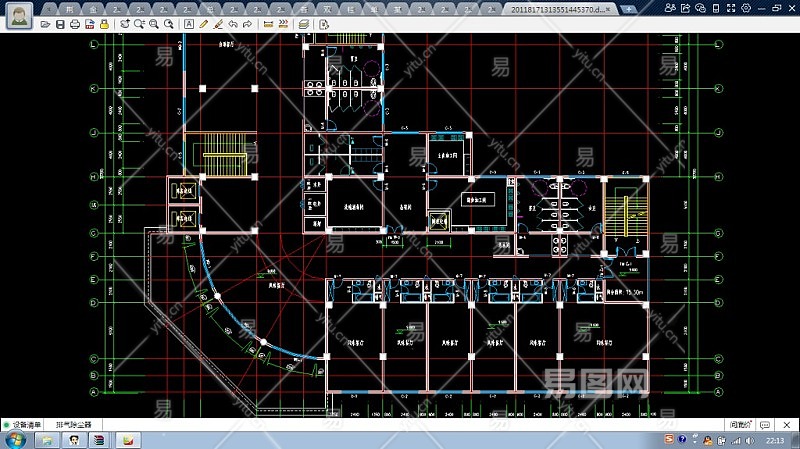The image size is (800, 449).
Task: Export drawing to PDF icon
Action: click(x=90, y=24)
